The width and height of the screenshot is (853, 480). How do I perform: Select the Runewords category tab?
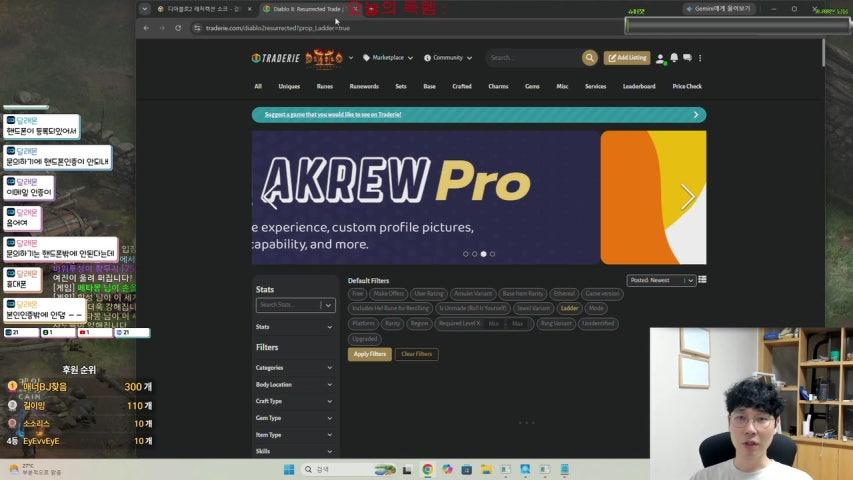(364, 87)
